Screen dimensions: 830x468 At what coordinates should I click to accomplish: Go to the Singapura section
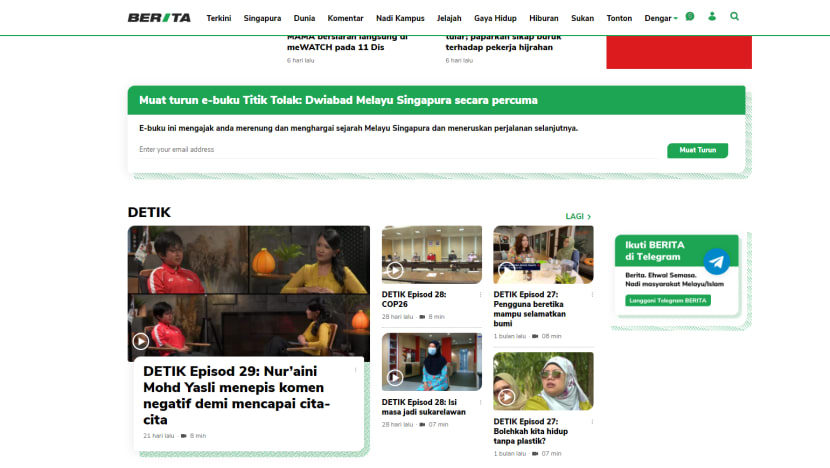click(262, 18)
